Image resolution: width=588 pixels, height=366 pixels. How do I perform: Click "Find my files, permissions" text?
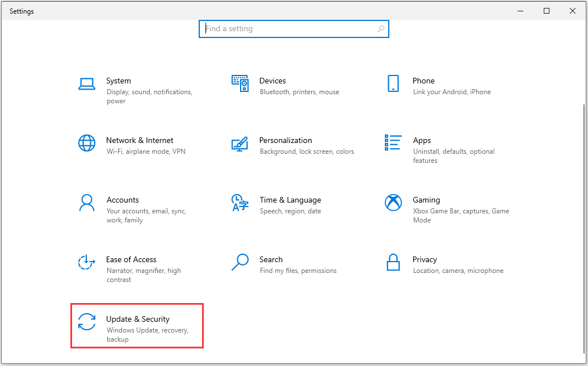[298, 271]
